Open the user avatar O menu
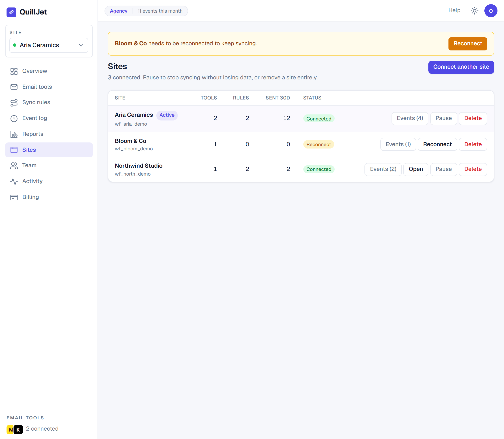 [490, 11]
